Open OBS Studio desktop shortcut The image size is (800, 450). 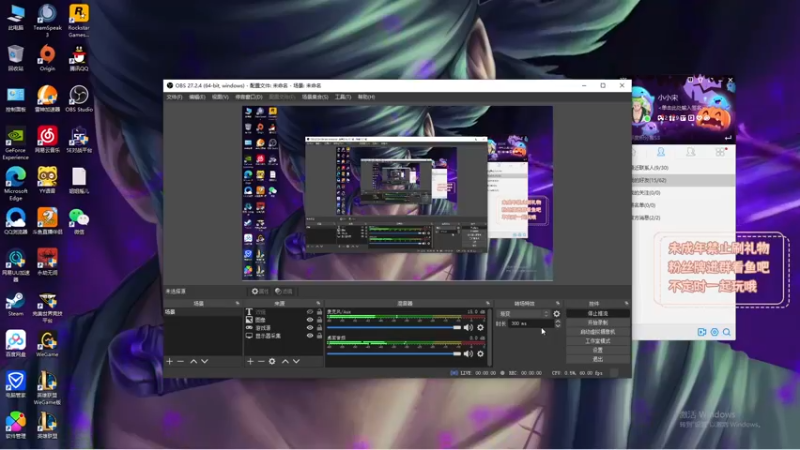click(79, 99)
